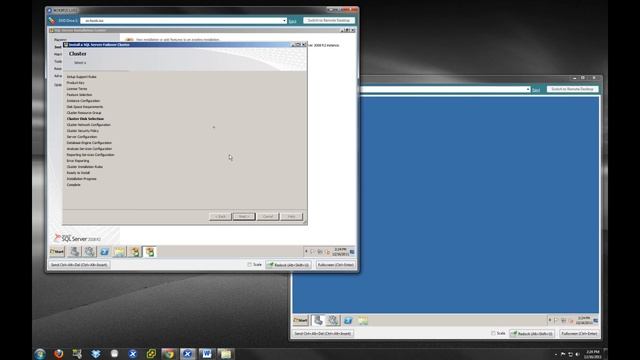Click Fullscreen button in back console
This screenshot has height=360, width=640.
click(x=579, y=333)
